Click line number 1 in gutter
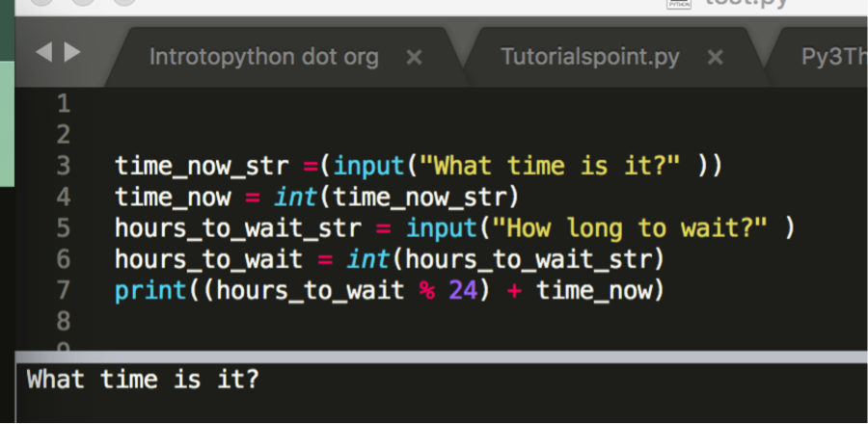 tap(64, 104)
